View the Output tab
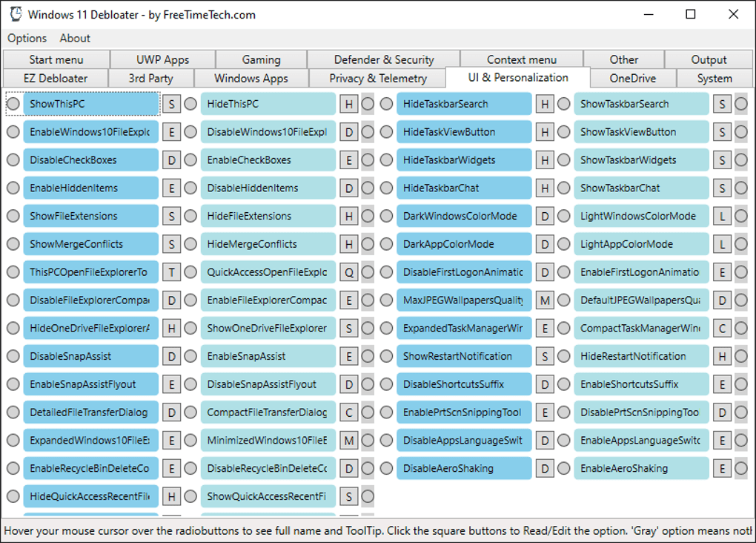Screen dimensions: 756x543 (709, 59)
